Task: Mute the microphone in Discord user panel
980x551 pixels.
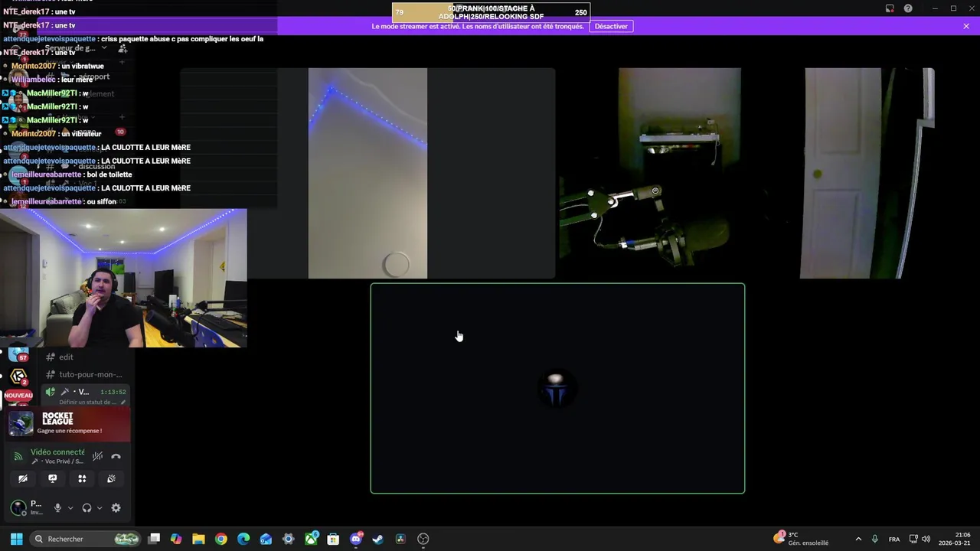Action: coord(57,507)
